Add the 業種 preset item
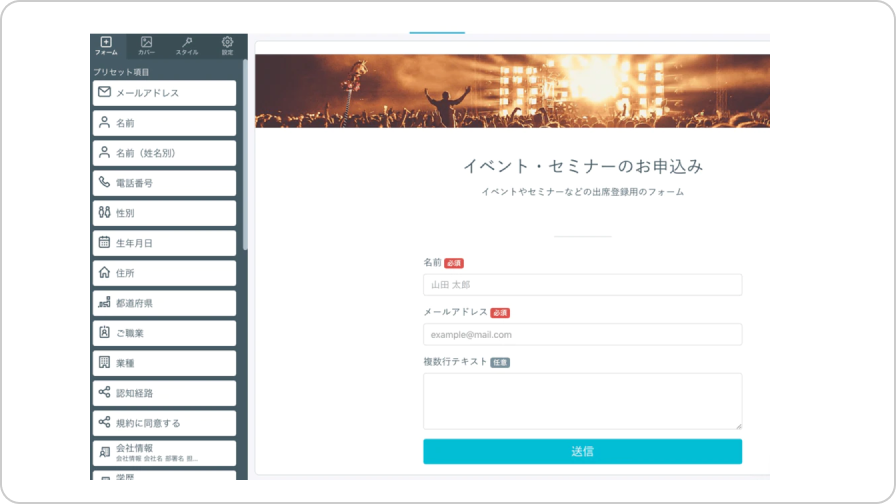Image resolution: width=896 pixels, height=504 pixels. tap(164, 363)
